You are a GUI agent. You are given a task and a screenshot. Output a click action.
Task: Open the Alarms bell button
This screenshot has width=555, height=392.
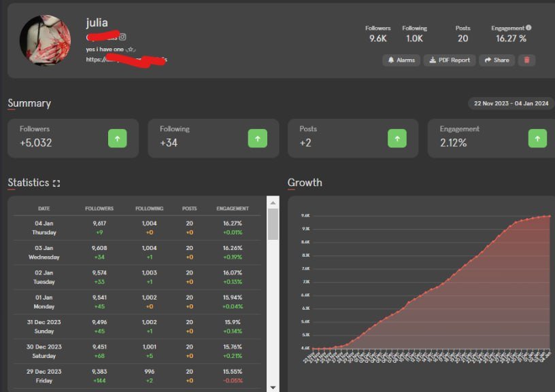click(401, 60)
